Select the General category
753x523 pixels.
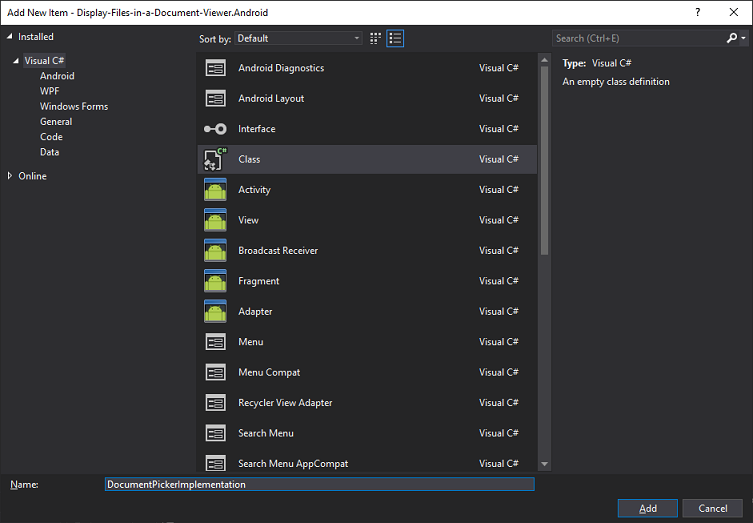coord(56,122)
